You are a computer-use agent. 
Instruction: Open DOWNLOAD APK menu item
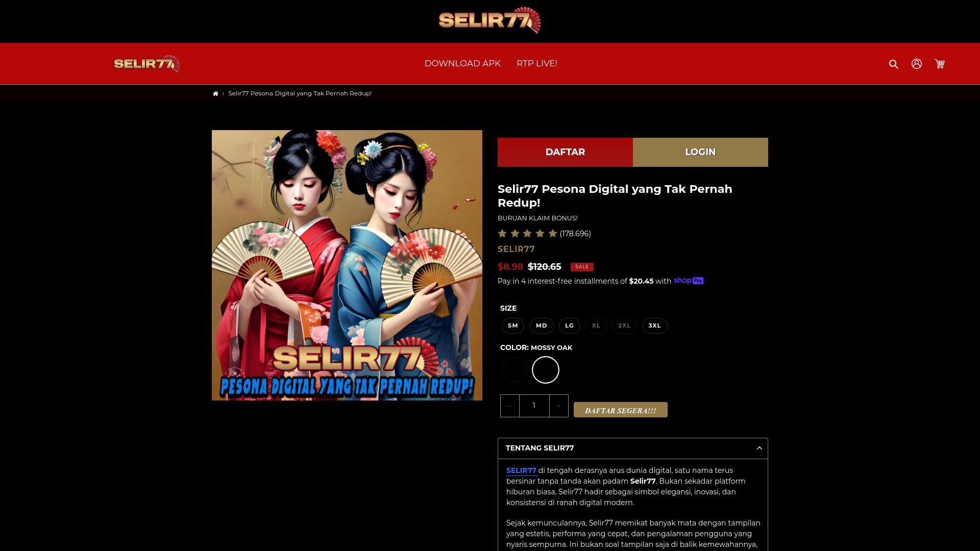coord(462,63)
